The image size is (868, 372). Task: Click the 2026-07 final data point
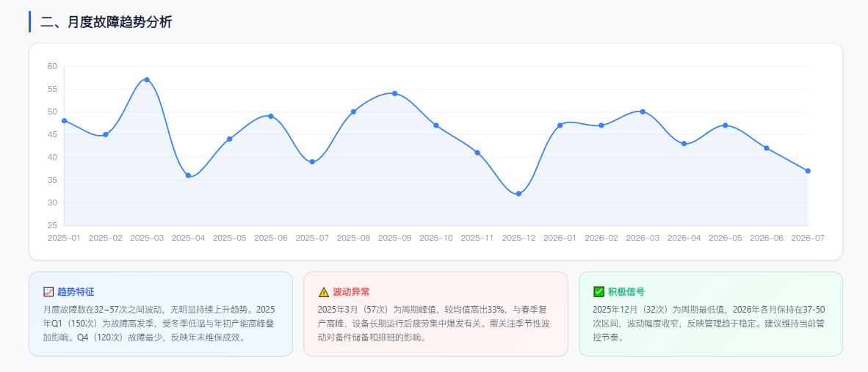[809, 171]
